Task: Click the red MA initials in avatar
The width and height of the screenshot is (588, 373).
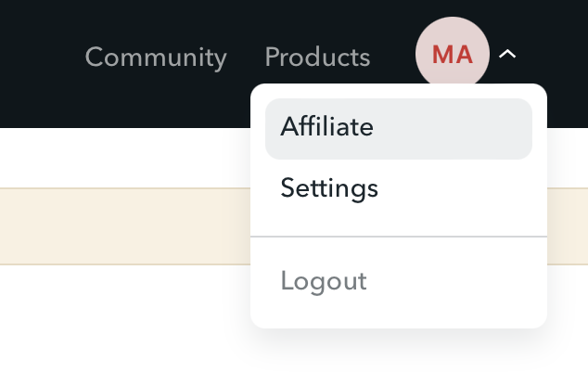Action: 453,55
